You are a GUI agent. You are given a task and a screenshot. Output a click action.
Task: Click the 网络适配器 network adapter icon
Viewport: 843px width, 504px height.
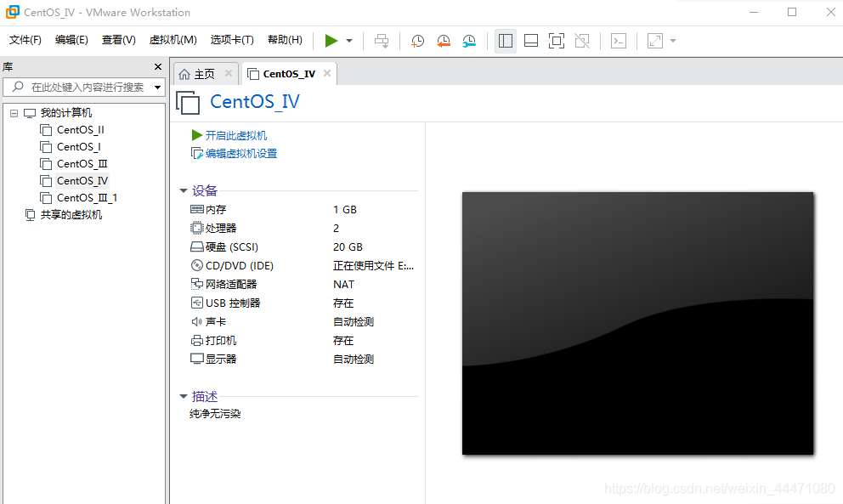tap(197, 284)
